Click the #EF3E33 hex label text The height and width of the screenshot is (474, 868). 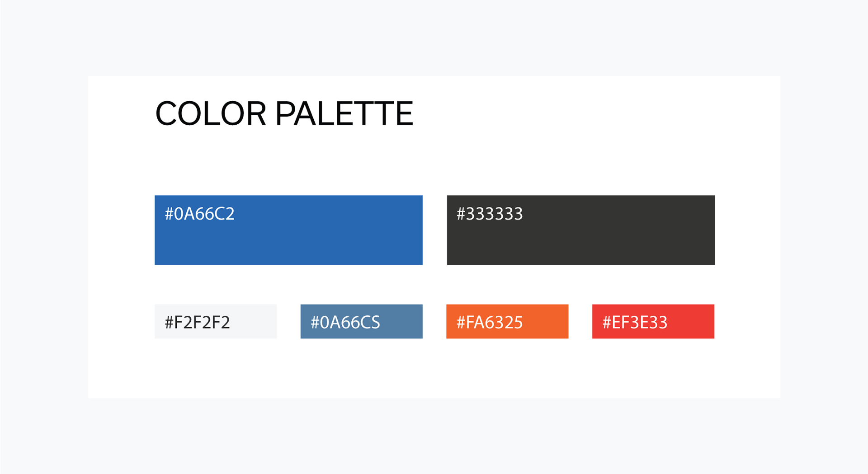click(635, 323)
